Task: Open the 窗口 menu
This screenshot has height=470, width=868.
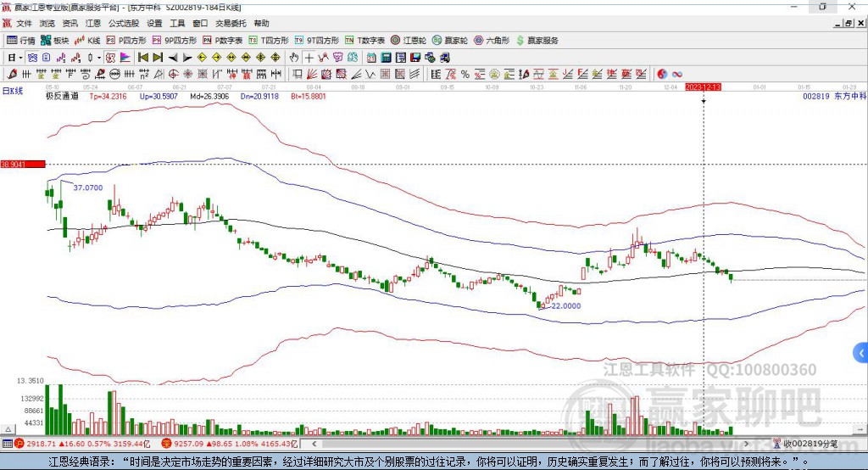Action: [x=200, y=23]
